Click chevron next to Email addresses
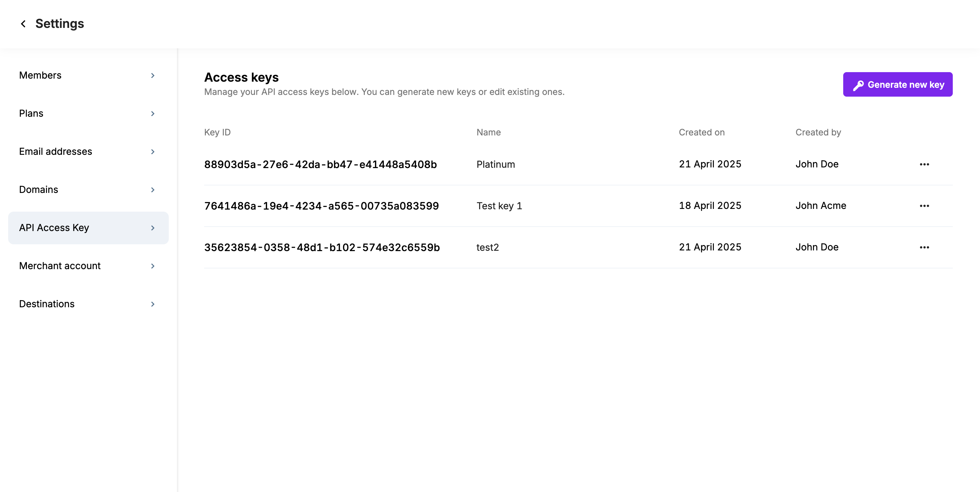Viewport: 980px width, 492px height. [x=152, y=152]
